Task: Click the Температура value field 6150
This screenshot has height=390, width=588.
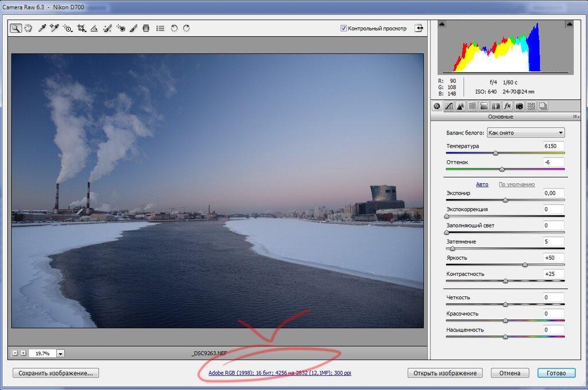Action: click(x=553, y=146)
